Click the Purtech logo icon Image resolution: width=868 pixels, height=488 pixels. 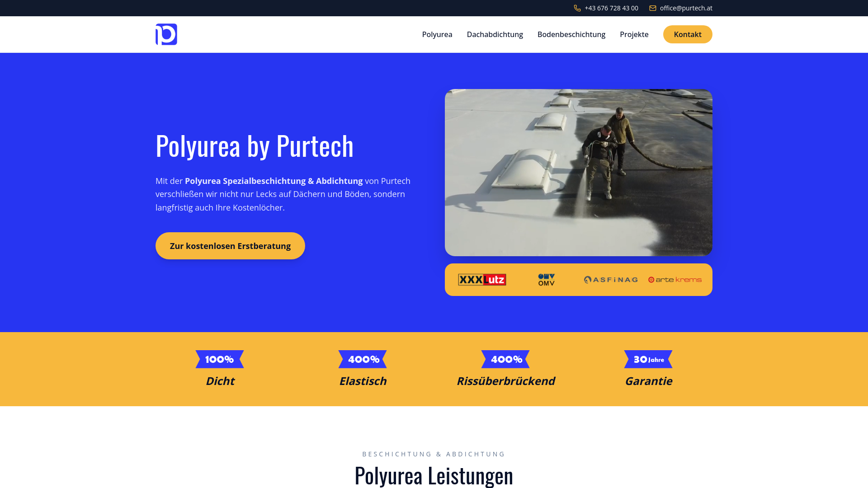coord(166,34)
